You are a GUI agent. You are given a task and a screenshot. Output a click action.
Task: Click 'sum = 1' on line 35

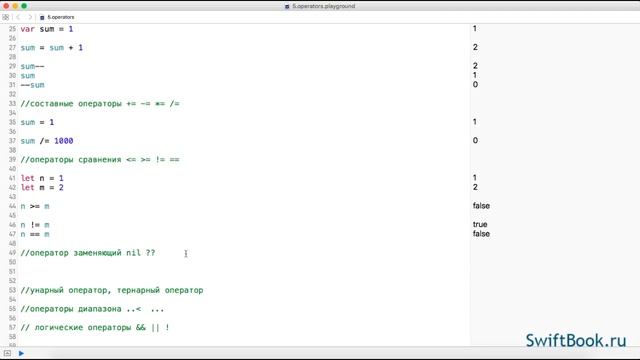(x=37, y=122)
